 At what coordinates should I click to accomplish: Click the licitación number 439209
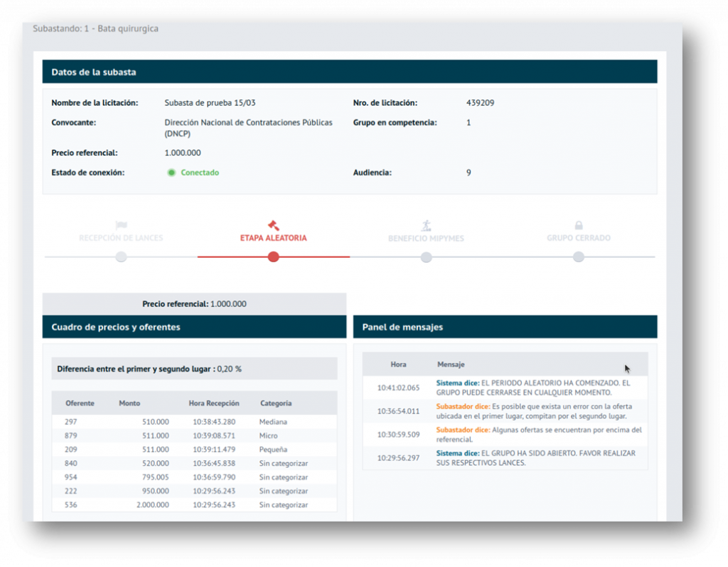[480, 103]
